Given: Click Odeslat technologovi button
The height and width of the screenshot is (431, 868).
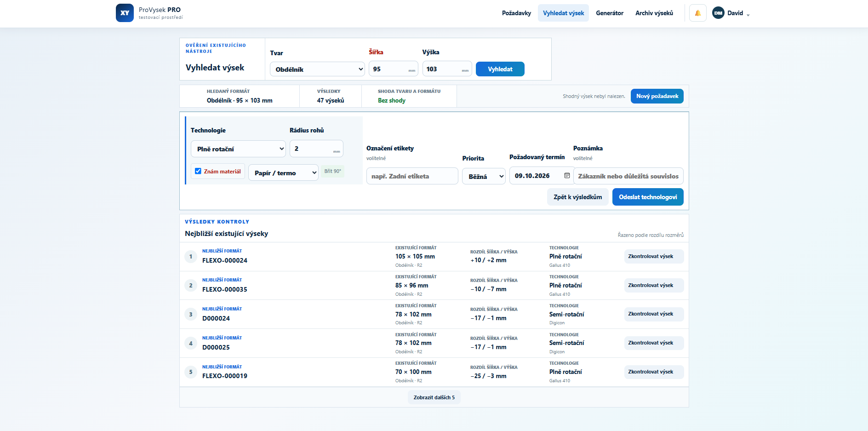Looking at the screenshot, I should tap(648, 197).
